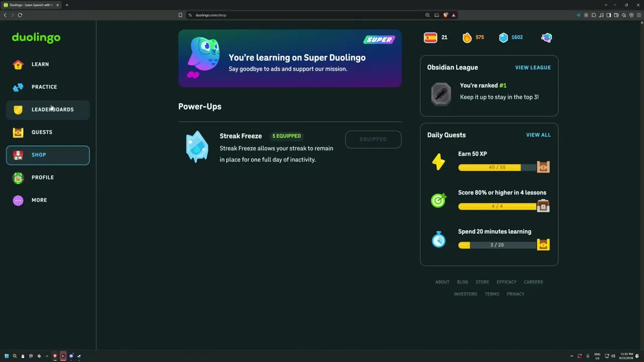Open the Super Duolingo profile icon at top right

click(546, 37)
